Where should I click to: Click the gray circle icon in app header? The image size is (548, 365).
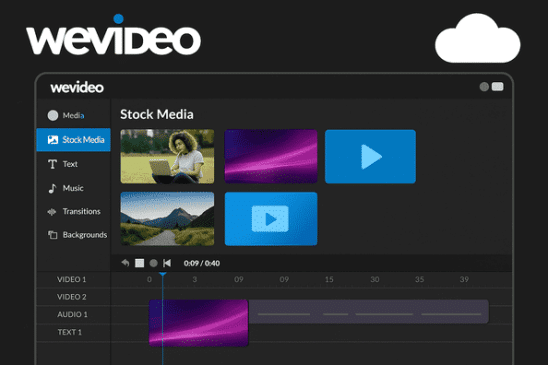pos(484,87)
